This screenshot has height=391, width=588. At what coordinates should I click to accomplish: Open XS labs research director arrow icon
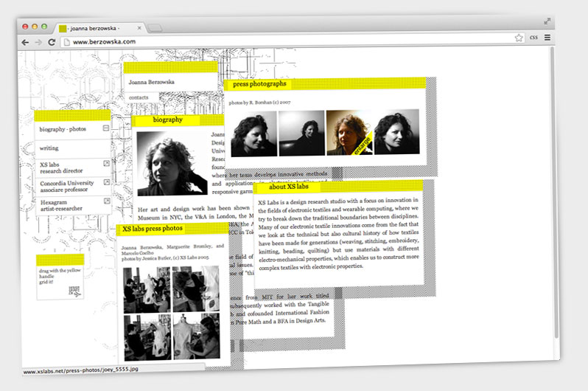tap(106, 162)
